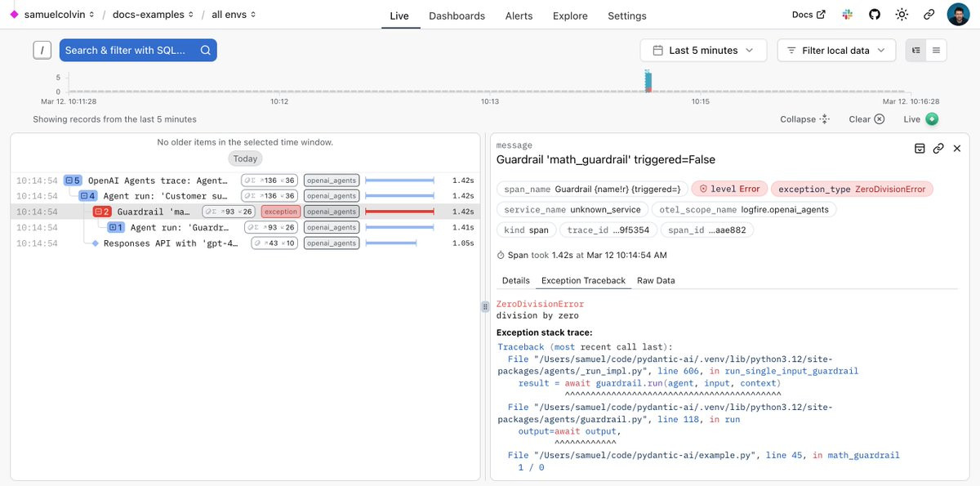Open the Docs external link

click(x=808, y=15)
